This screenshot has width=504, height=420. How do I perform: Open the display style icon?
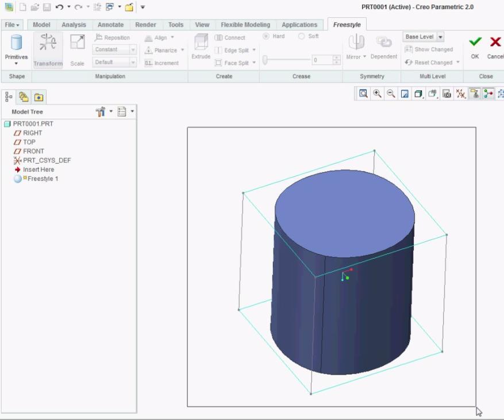tap(418, 94)
